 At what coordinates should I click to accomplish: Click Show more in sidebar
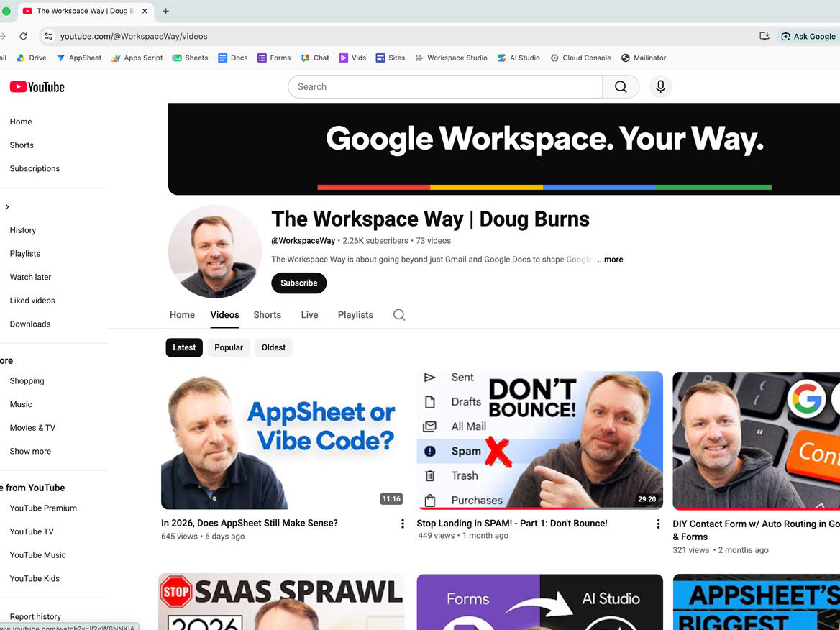point(30,451)
